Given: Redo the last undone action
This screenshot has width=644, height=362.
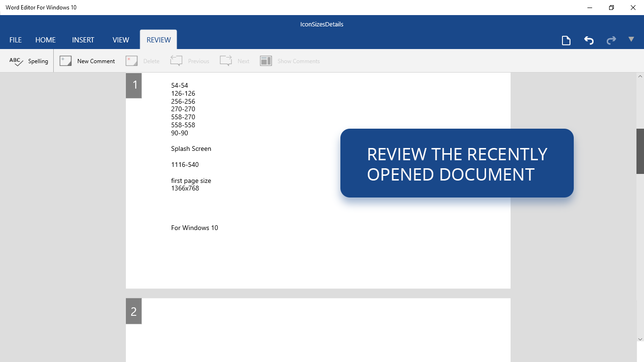Looking at the screenshot, I should [x=611, y=40].
